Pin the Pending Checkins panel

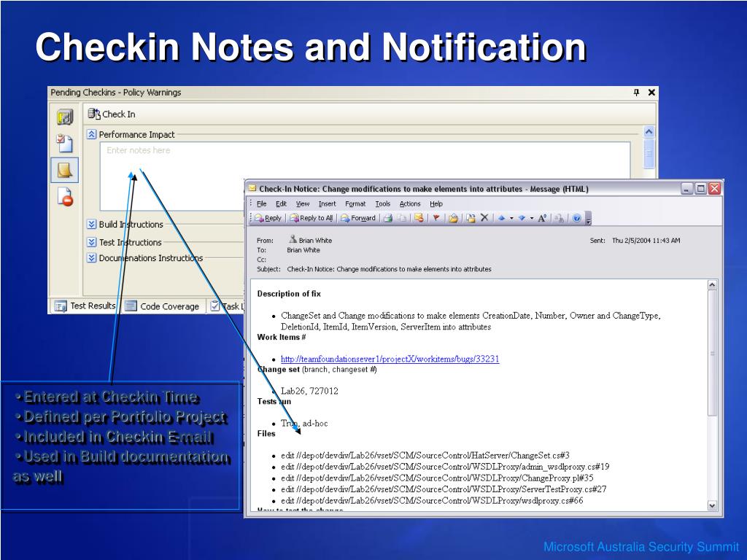pos(636,93)
